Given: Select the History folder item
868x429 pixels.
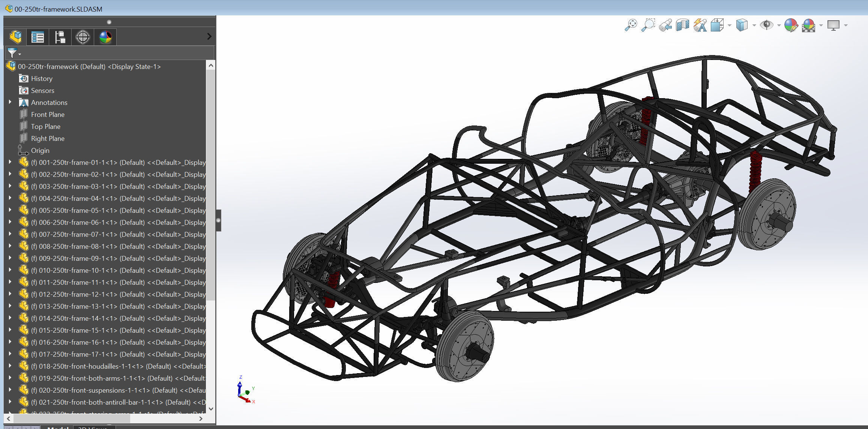Looking at the screenshot, I should tap(42, 79).
